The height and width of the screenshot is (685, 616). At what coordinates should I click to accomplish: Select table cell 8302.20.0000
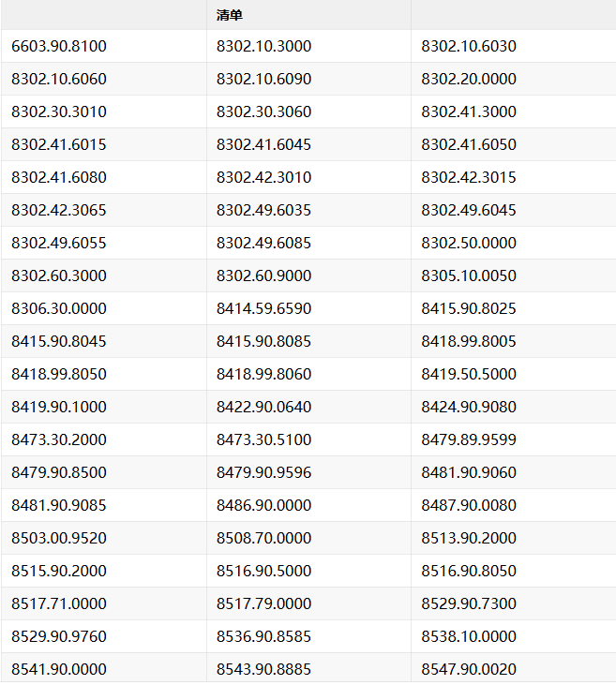(x=469, y=79)
